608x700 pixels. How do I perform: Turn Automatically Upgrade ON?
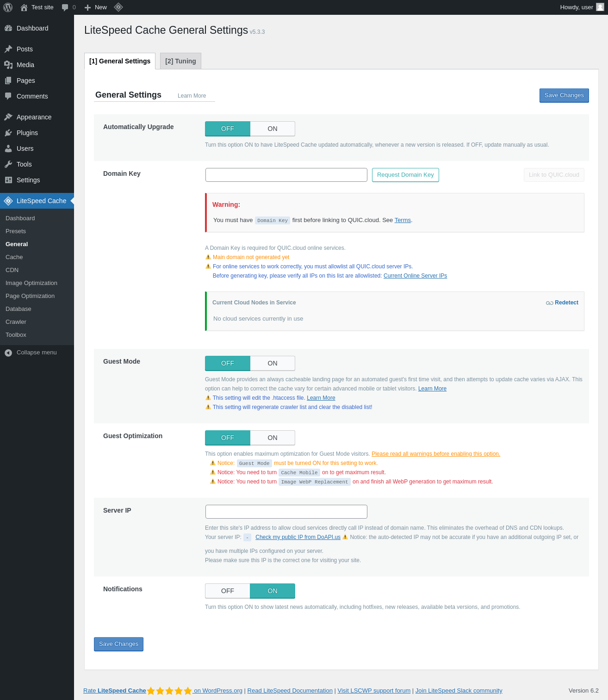(273, 129)
